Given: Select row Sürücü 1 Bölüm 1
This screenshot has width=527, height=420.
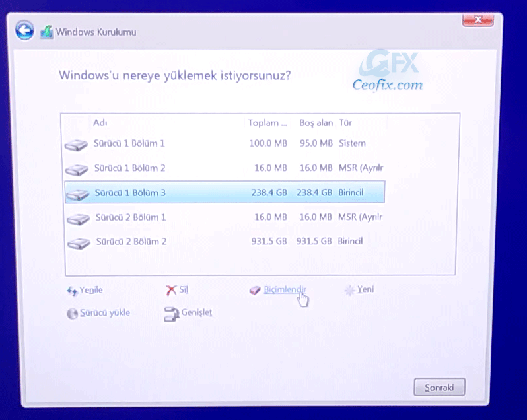Looking at the screenshot, I should click(225, 143).
